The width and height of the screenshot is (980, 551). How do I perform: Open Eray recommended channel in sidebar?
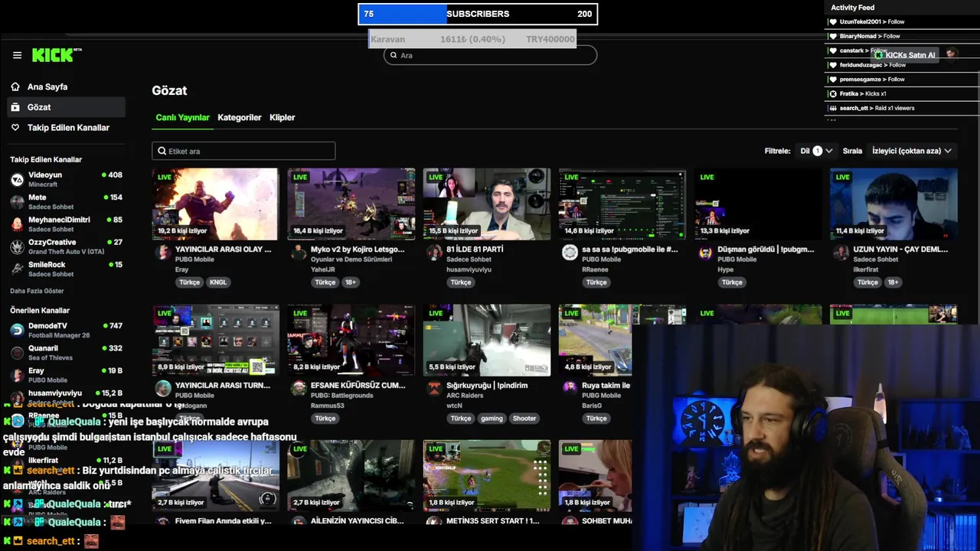tap(66, 375)
